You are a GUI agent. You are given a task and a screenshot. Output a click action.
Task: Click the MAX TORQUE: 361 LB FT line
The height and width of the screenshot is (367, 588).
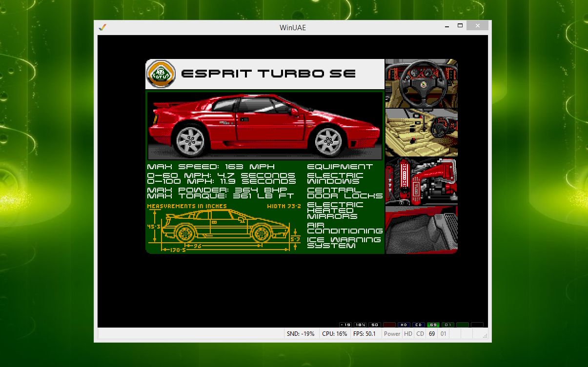tap(221, 196)
